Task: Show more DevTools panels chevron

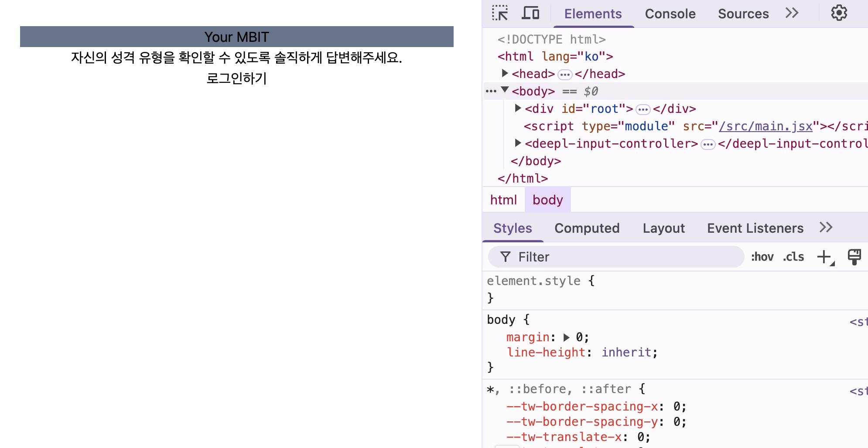Action: pos(792,13)
